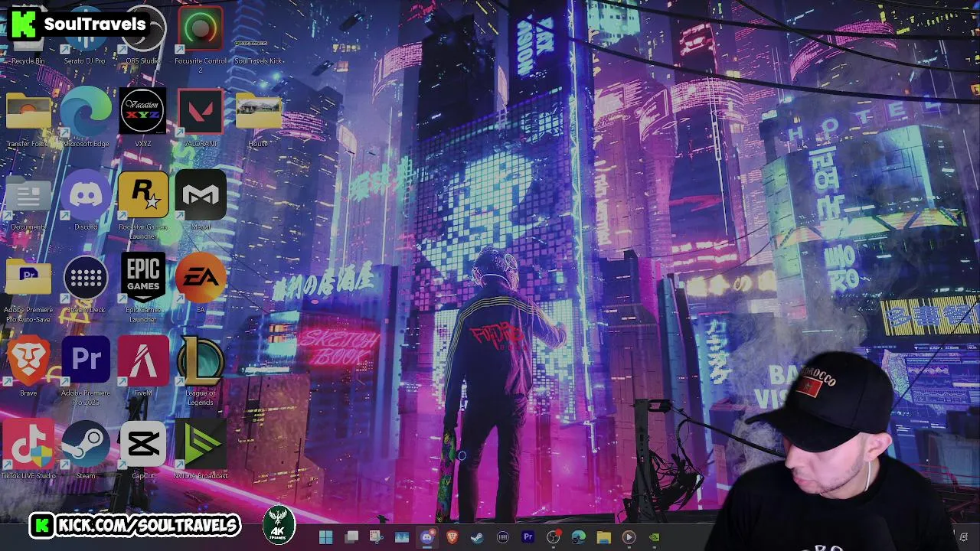Open Snipping Tool from the taskbar

(x=376, y=537)
